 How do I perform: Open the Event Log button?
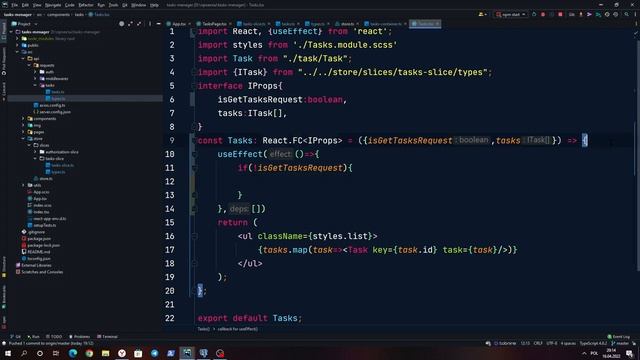(618, 337)
